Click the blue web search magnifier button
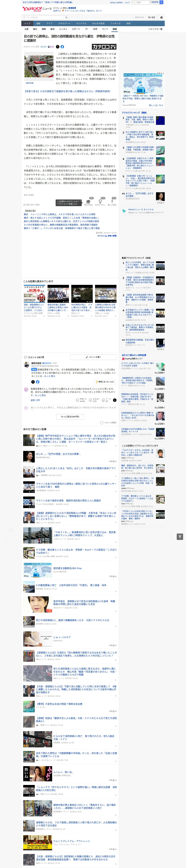The image size is (186, 868). (x=161, y=2)
